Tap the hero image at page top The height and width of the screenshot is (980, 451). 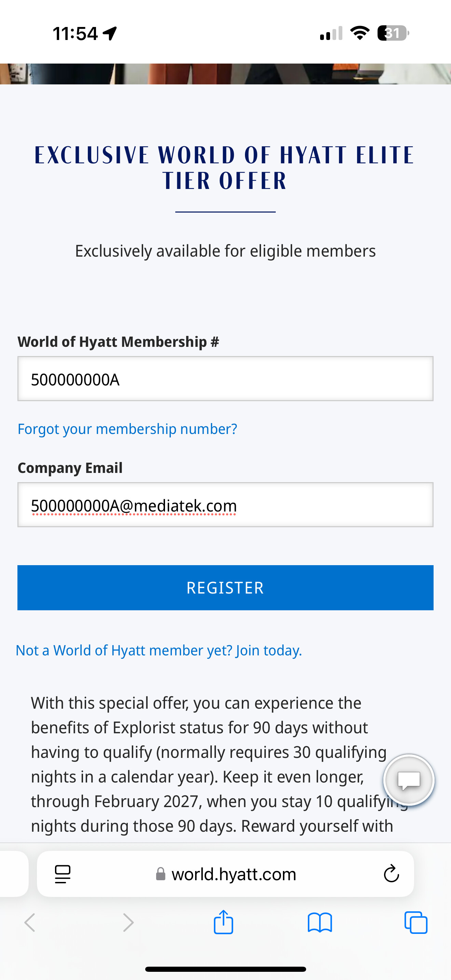[x=225, y=74]
